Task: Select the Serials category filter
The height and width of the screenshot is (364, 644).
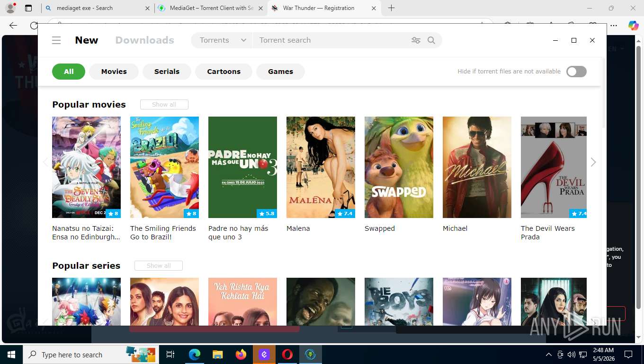Action: [x=167, y=72]
